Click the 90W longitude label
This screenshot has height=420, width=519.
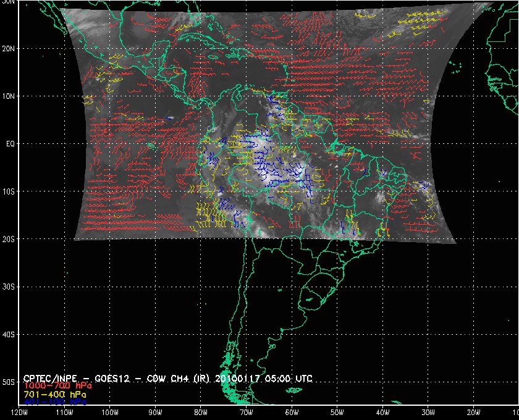coord(155,413)
